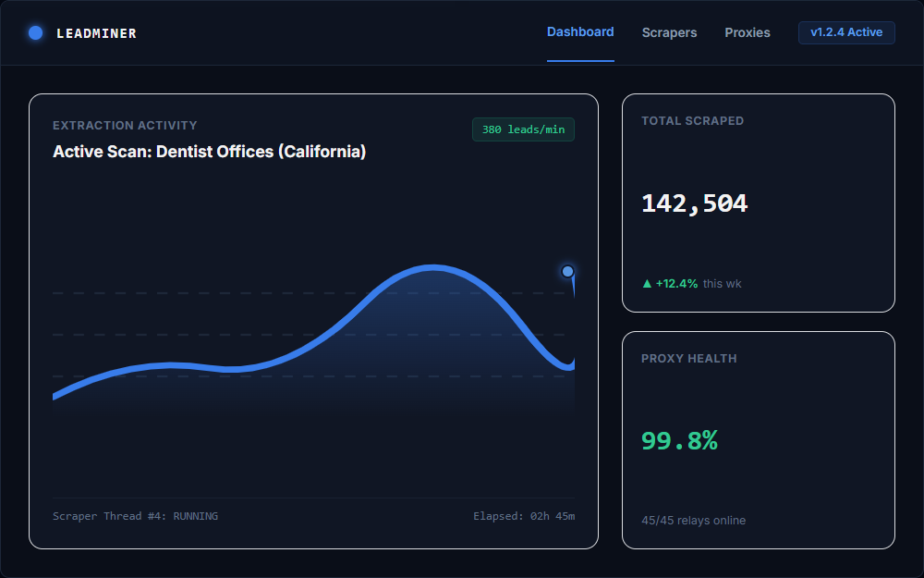Select the Active Scan: Dentist Offices title

coord(209,152)
